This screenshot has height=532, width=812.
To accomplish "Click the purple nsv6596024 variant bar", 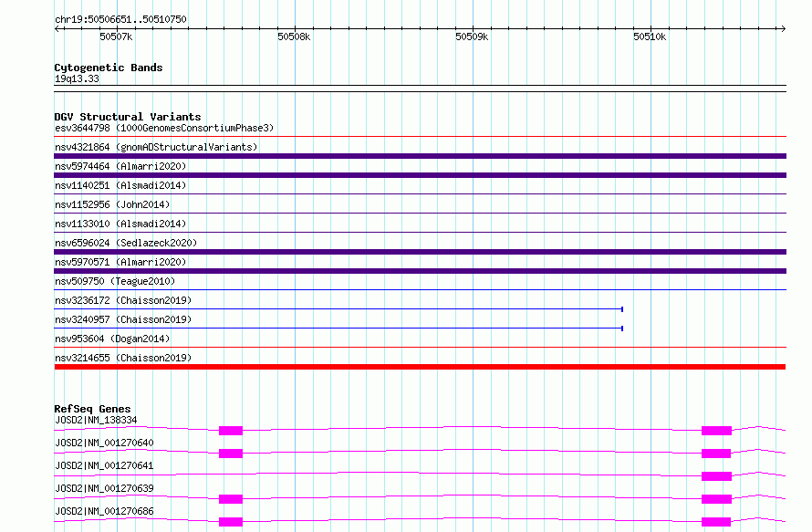I will 420,252.
